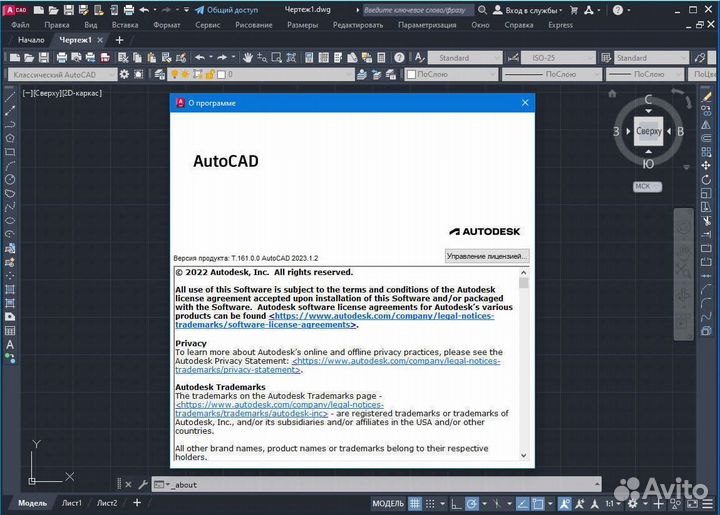720x515 pixels.
Task: Click the Общий доступ share button
Action: pyautogui.click(x=226, y=10)
